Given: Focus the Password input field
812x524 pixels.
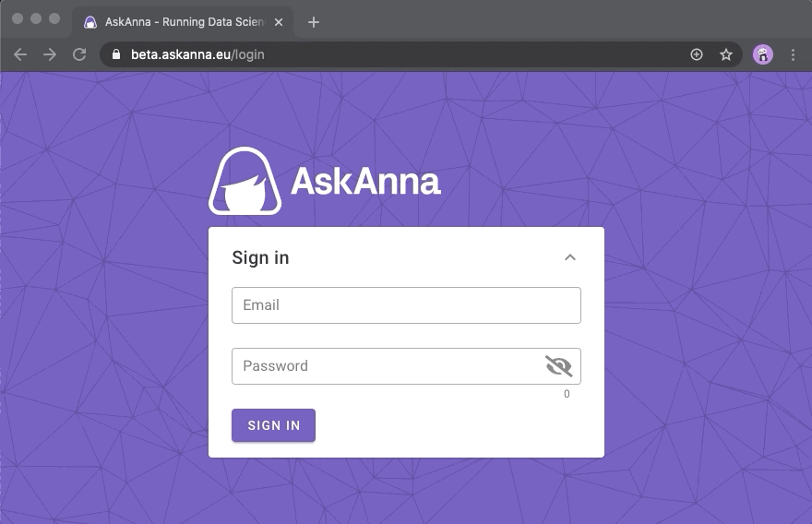Looking at the screenshot, I should point(406,366).
